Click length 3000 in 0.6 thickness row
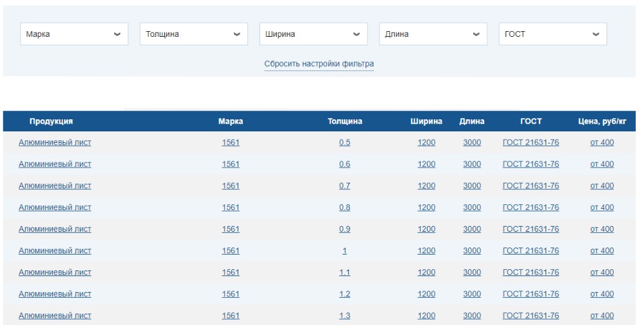This screenshot has width=644, height=325. (472, 164)
